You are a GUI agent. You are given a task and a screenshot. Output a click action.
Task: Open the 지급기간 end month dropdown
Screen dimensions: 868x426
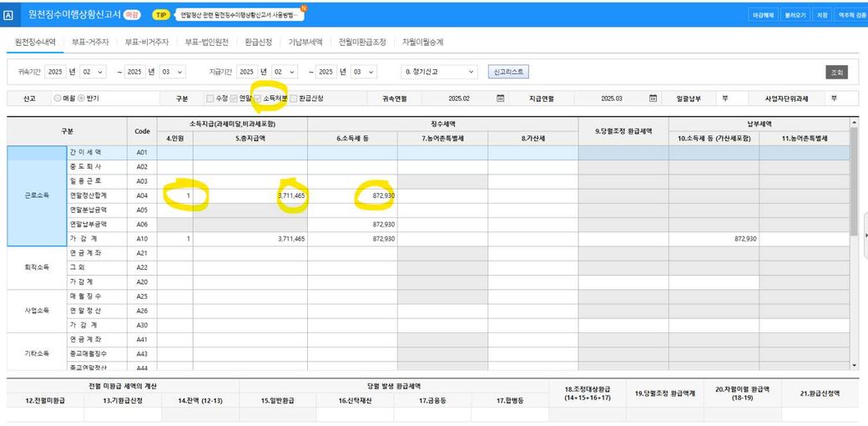(x=364, y=72)
